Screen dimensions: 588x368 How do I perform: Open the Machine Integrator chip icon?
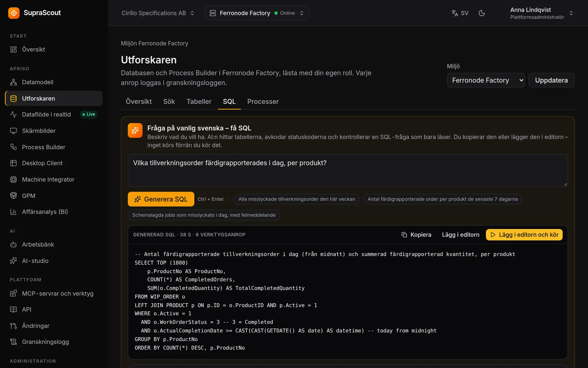pos(14,179)
